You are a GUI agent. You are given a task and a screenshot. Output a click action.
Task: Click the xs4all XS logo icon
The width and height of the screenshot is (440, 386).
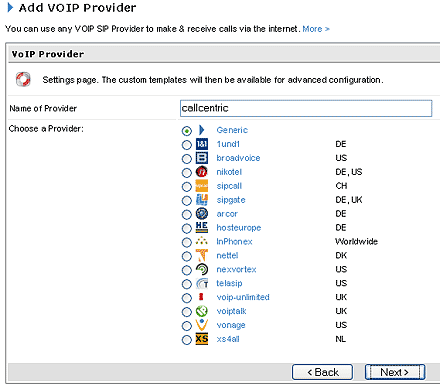202,339
